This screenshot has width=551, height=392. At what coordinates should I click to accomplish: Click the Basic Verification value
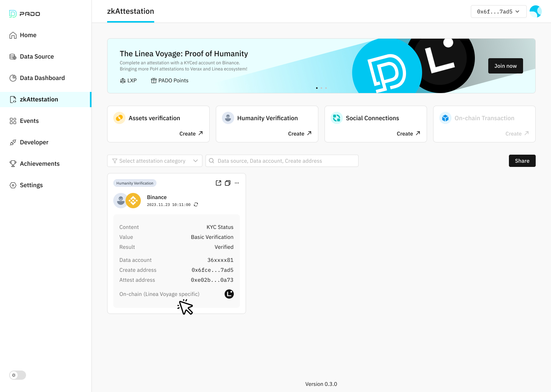[212, 237]
